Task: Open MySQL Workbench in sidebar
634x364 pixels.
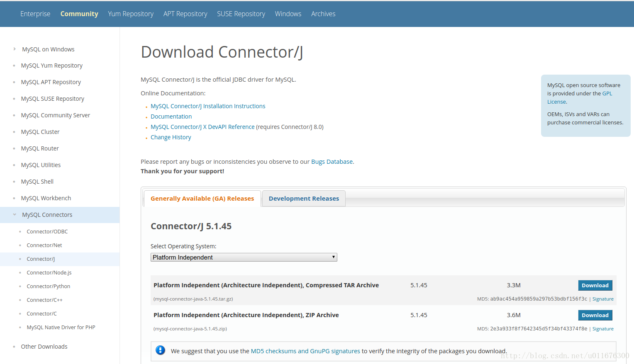Action: click(46, 198)
